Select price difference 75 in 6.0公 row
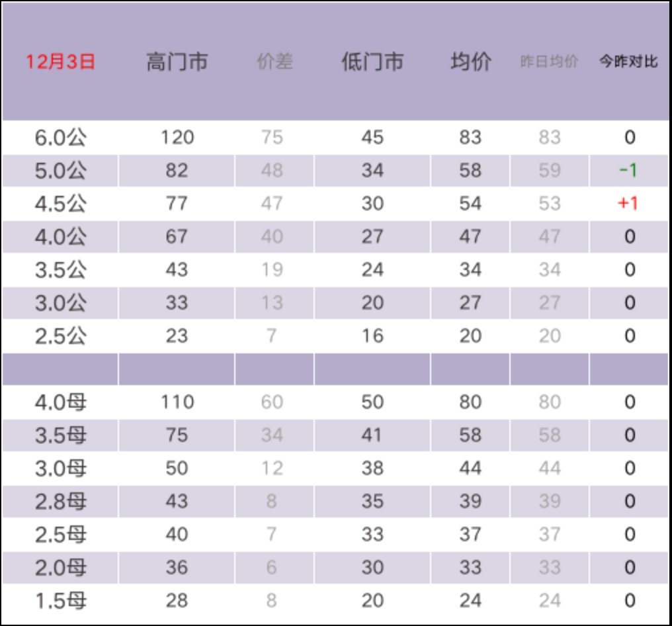 point(272,138)
